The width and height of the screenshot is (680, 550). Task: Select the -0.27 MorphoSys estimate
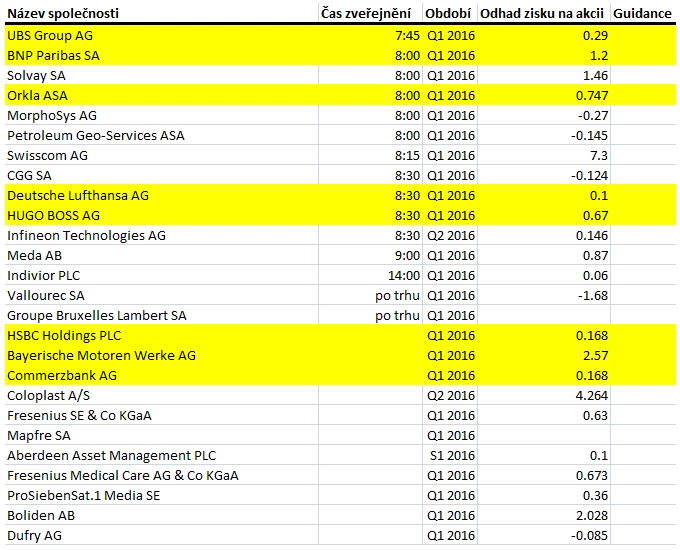593,115
